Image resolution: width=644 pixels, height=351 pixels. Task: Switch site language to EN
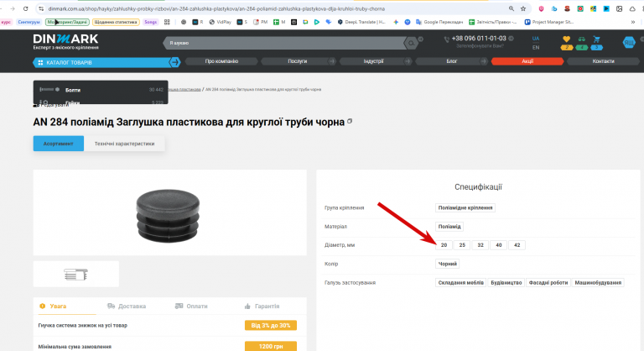click(x=536, y=47)
